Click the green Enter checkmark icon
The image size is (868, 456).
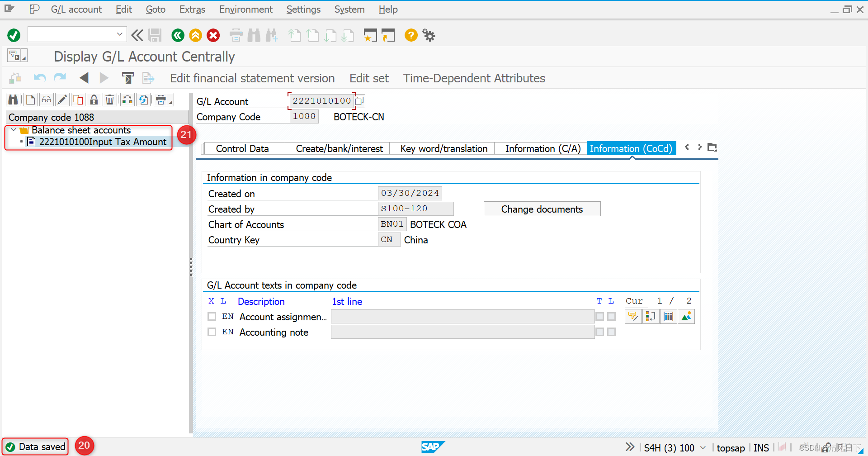click(x=14, y=35)
